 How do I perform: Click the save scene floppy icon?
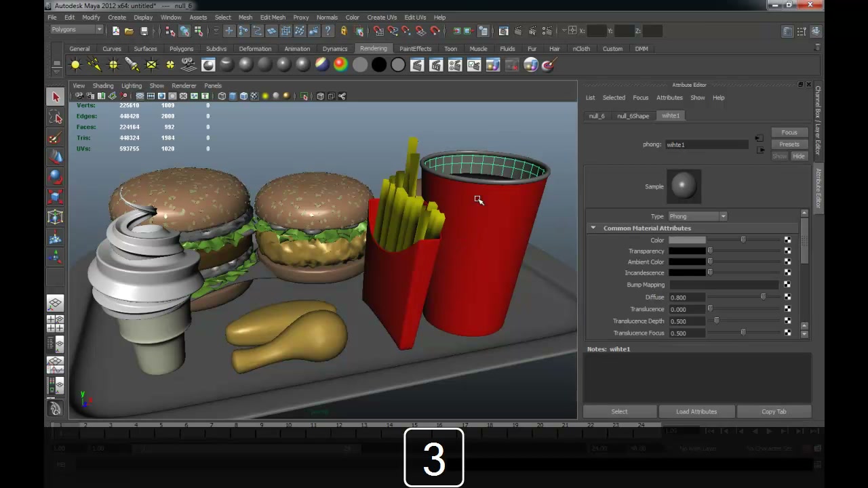tap(144, 31)
